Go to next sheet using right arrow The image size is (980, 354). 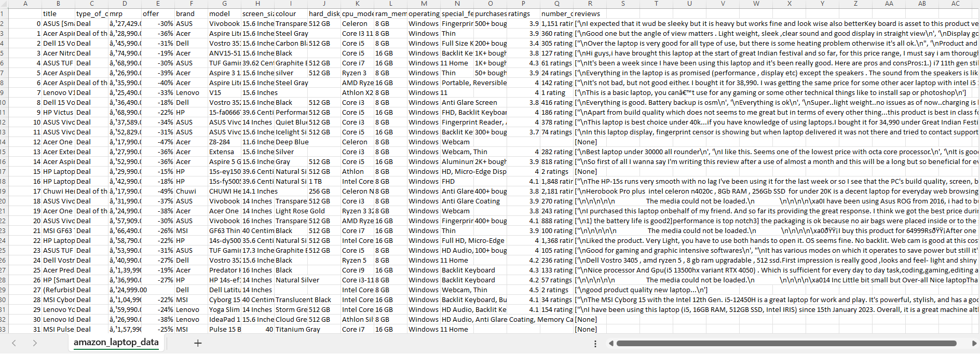point(35,343)
